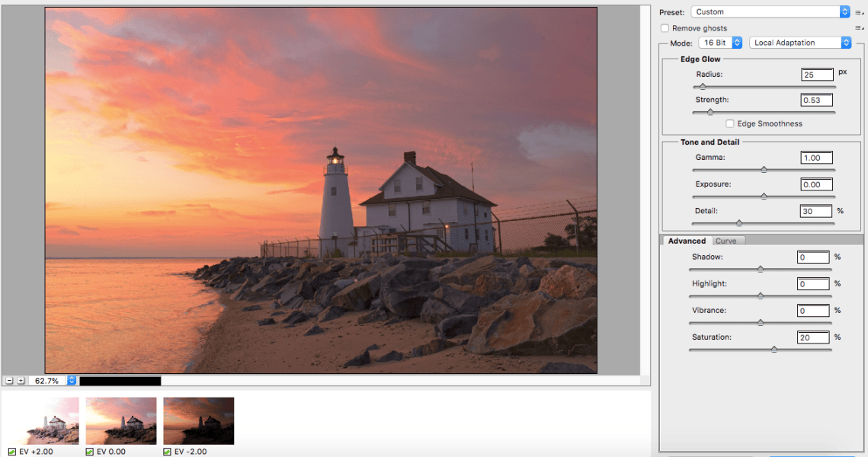Open the 62.7% zoom level dropdown
This screenshot has width=868, height=457.
point(72,381)
